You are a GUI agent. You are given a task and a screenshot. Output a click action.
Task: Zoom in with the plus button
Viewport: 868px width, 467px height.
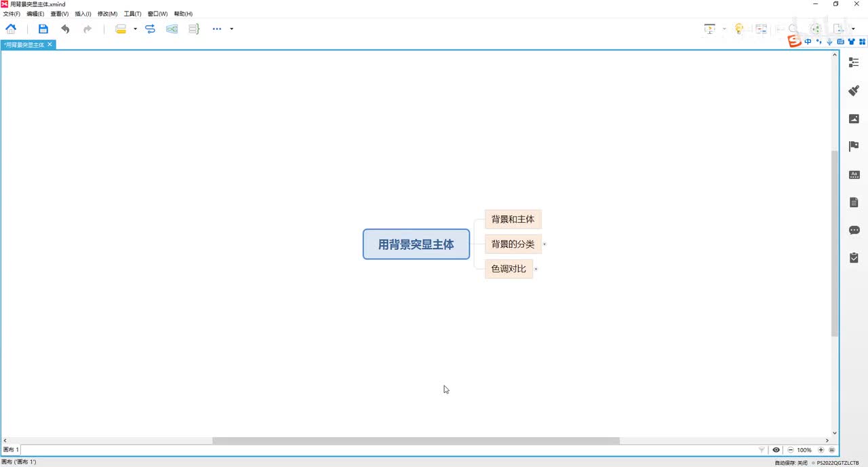pos(821,450)
